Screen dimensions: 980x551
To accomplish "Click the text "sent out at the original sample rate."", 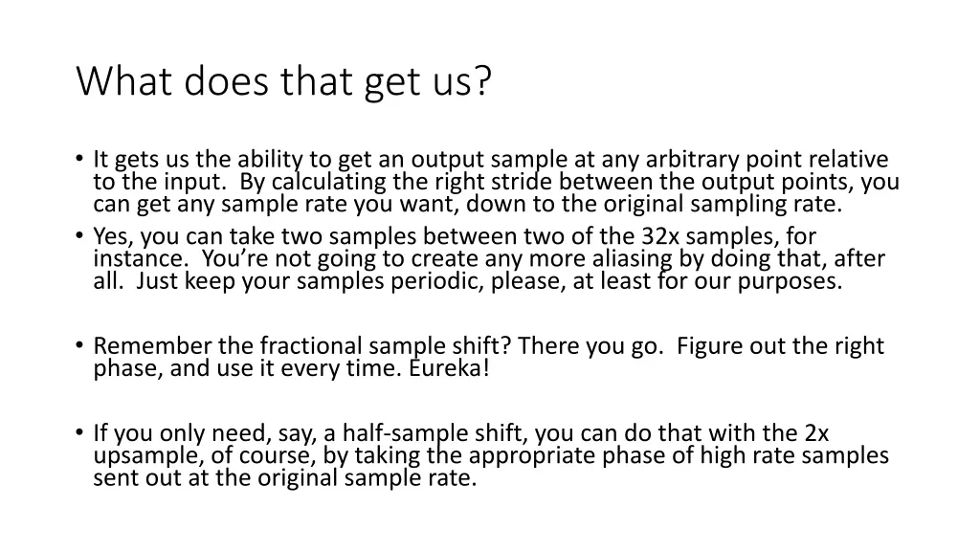I will click(x=285, y=478).
